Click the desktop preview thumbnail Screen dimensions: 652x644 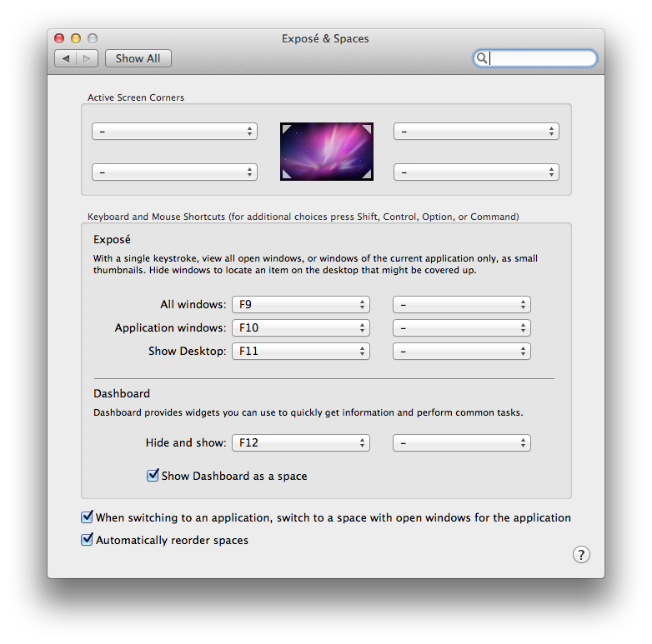(x=326, y=152)
